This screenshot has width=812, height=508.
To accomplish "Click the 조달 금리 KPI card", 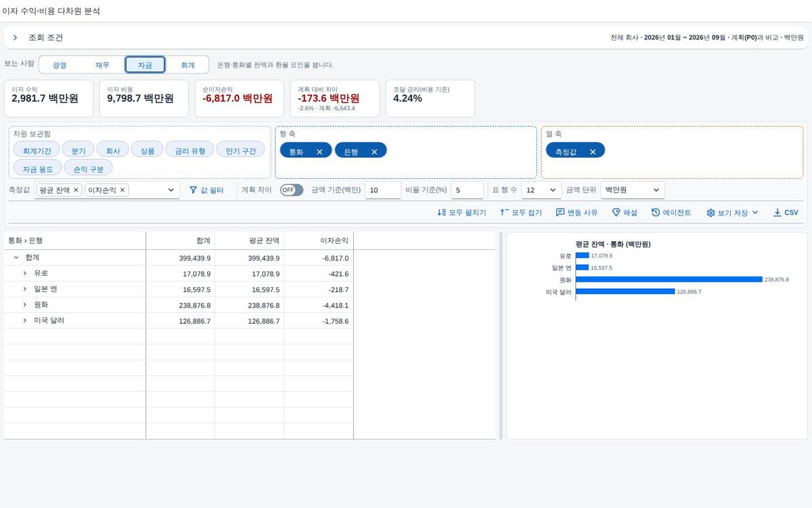I will pos(430,98).
